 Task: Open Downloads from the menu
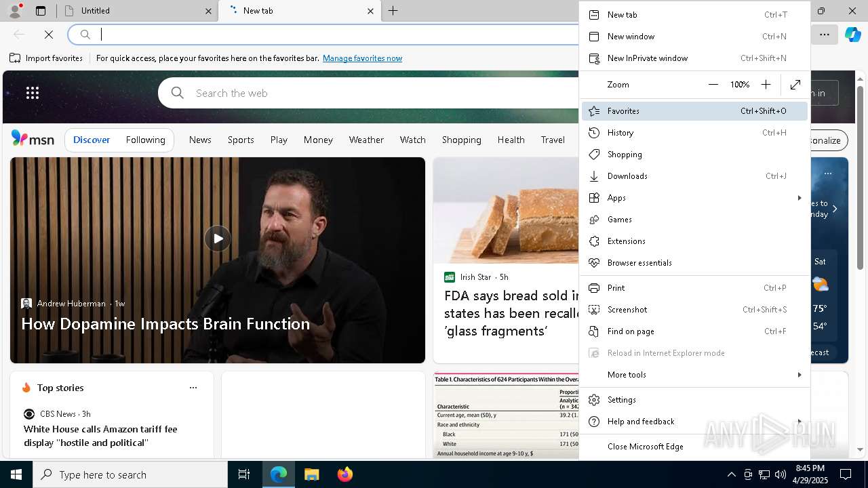click(694, 176)
